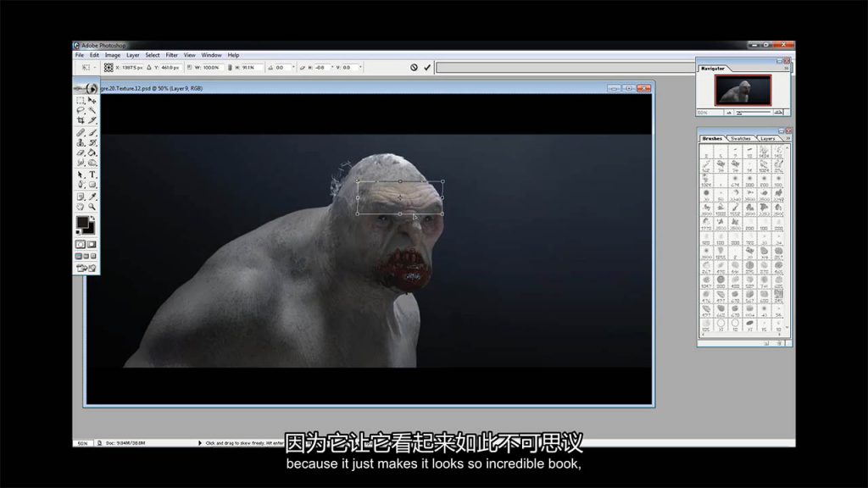Select the Eraser tool

pyautogui.click(x=81, y=152)
